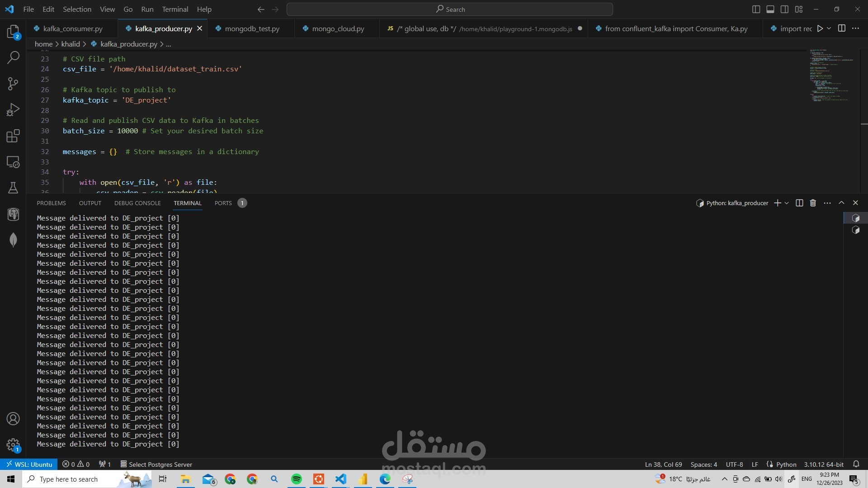Open the Remote Explorer view
868x488 pixels.
pos(13,162)
